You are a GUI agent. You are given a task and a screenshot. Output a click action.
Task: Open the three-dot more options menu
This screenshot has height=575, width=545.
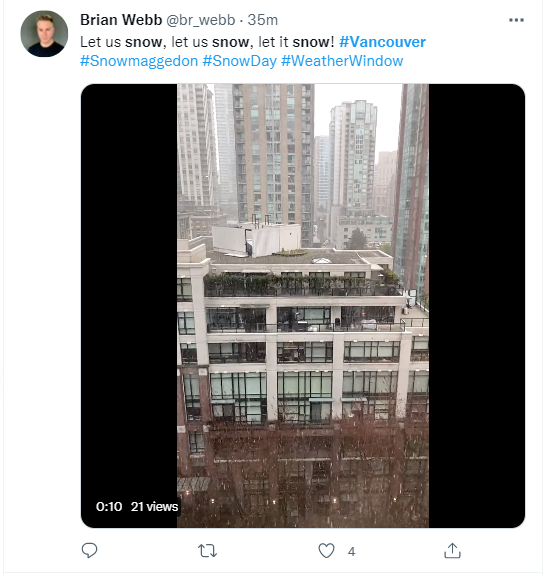coord(516,20)
